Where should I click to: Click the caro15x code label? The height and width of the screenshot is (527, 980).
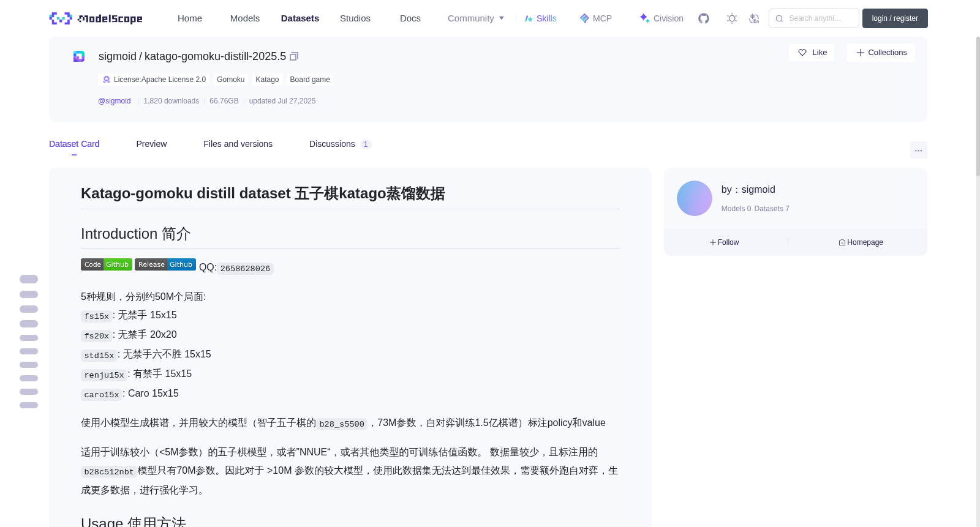click(102, 395)
